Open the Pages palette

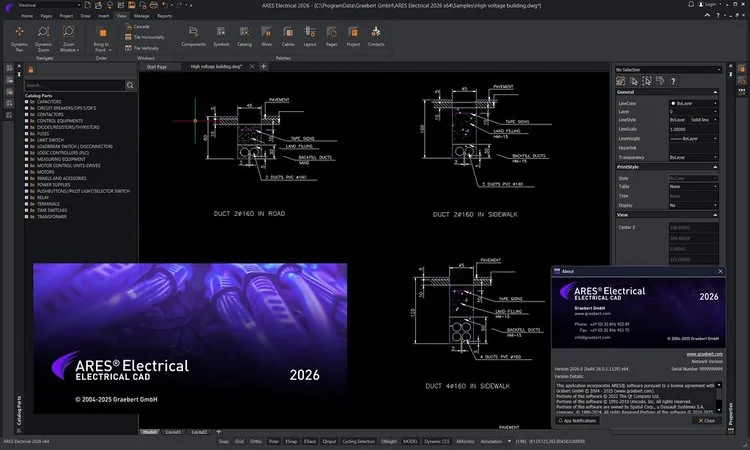(x=331, y=37)
